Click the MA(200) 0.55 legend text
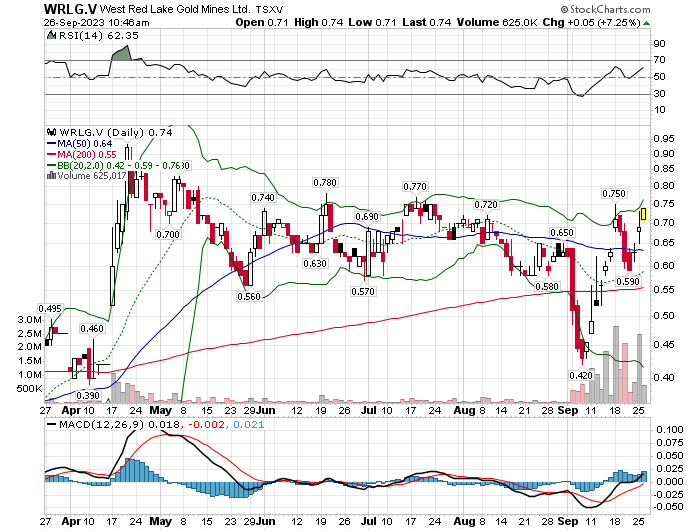Viewport: 700px width, 530px height. pos(87,154)
